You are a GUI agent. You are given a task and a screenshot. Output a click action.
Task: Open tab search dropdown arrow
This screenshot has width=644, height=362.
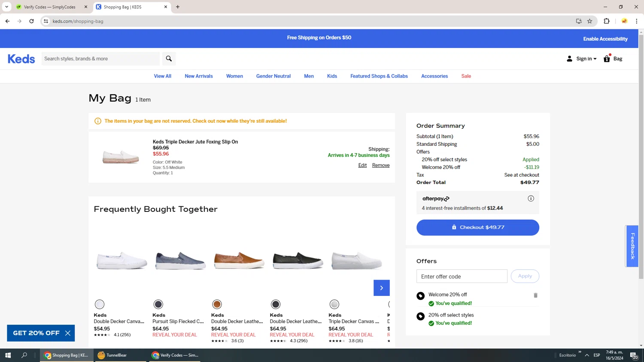click(x=6, y=7)
